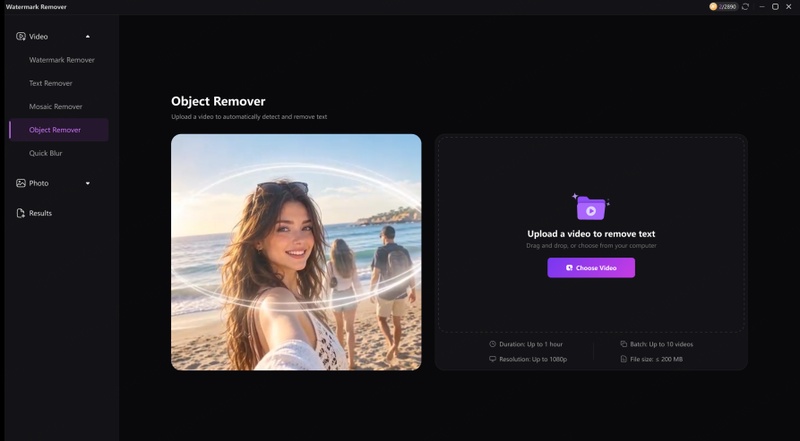The width and height of the screenshot is (800, 441).
Task: Click 'Upload a video to automatically detect' subtitle
Action: click(249, 116)
